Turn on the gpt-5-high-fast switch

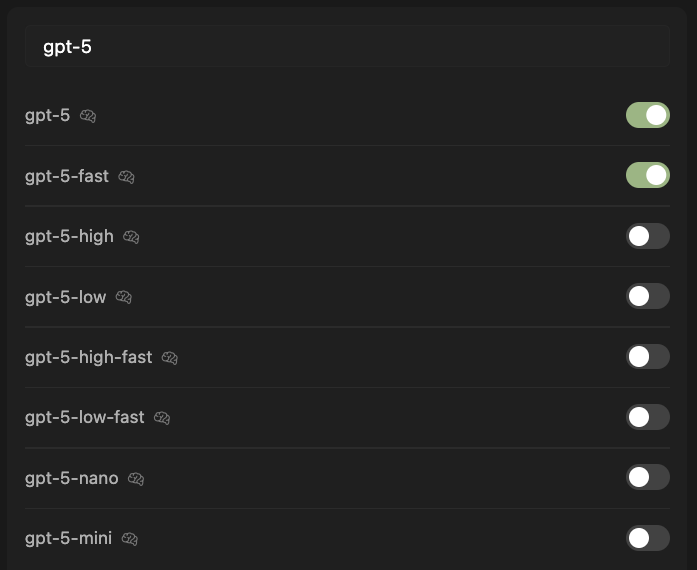coord(648,357)
